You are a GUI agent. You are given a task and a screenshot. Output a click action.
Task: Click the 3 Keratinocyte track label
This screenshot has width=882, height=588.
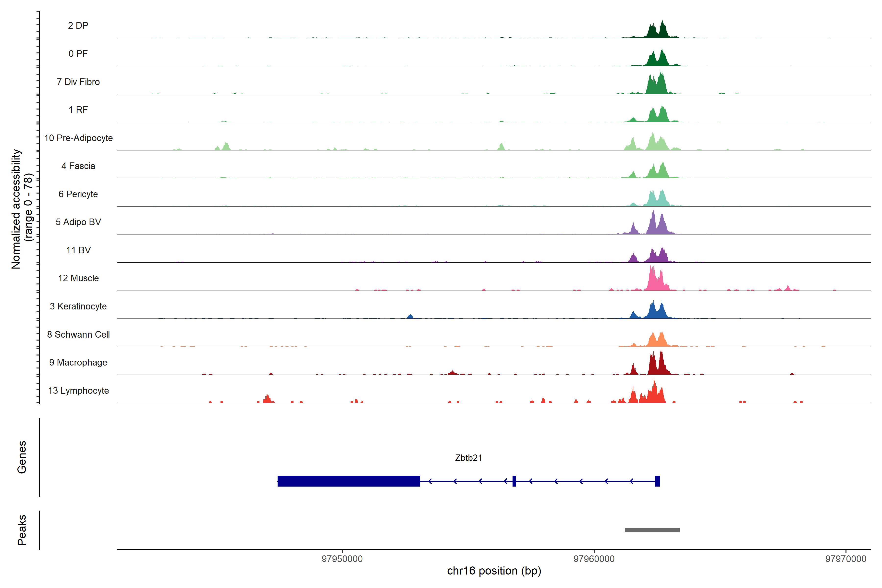[78, 306]
